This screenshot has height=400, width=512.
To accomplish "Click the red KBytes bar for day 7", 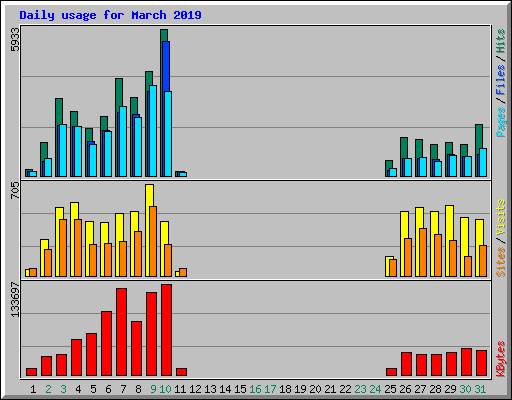I will [x=121, y=332].
